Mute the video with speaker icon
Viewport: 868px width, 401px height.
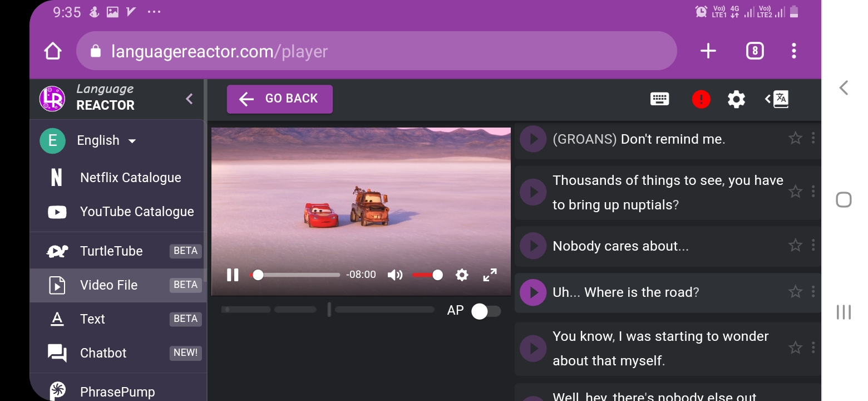pyautogui.click(x=394, y=275)
